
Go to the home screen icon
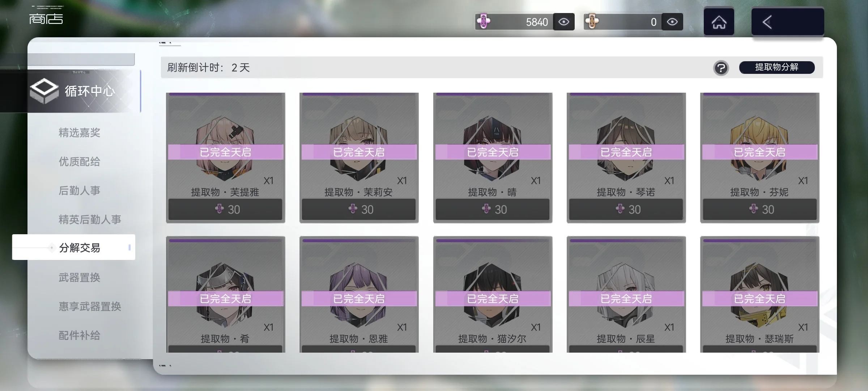tap(719, 22)
